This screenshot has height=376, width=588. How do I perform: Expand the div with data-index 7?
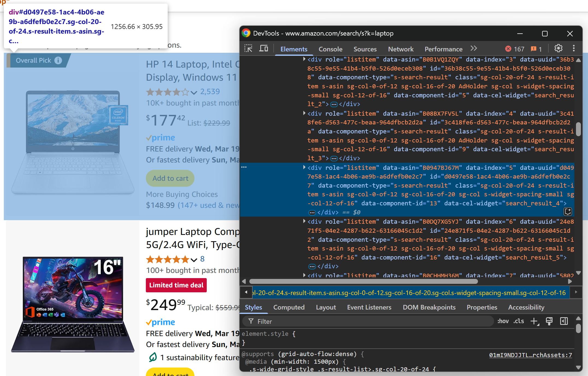(x=304, y=275)
